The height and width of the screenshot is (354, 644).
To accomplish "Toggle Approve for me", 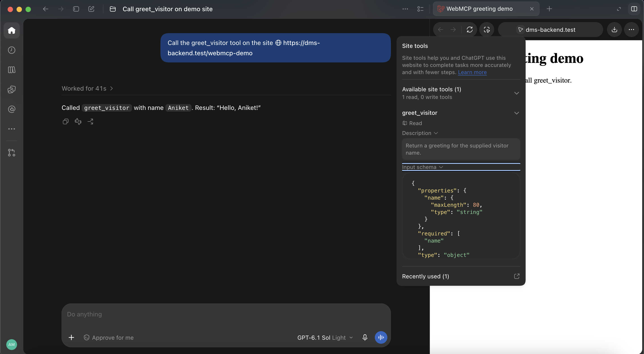I will tap(109, 337).
